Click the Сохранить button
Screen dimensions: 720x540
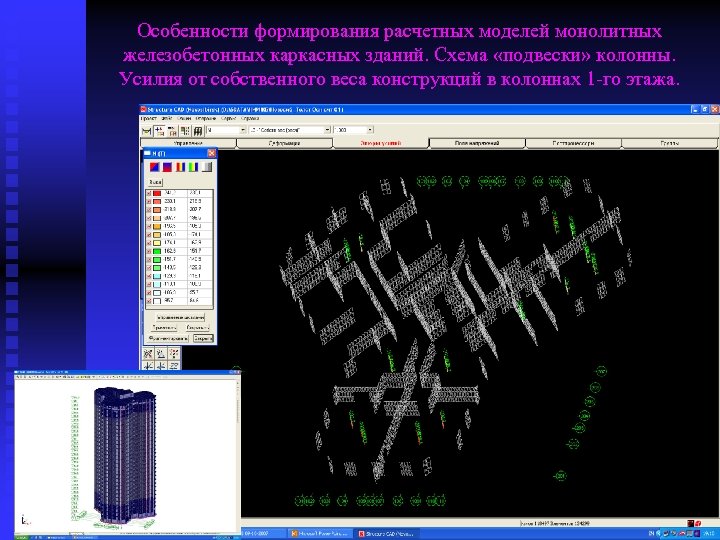point(198,328)
